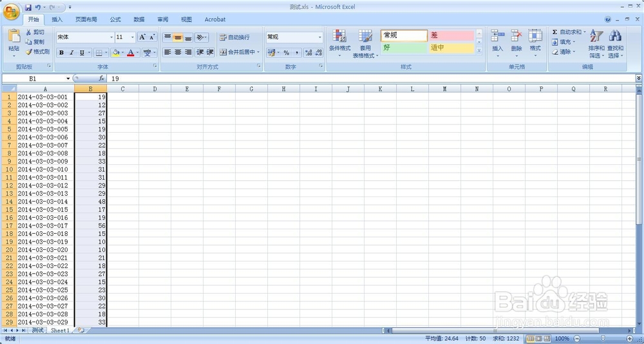Viewport: 644px width, 344px height.
Task: Select the Sheet1 worksheet tab
Action: point(60,330)
